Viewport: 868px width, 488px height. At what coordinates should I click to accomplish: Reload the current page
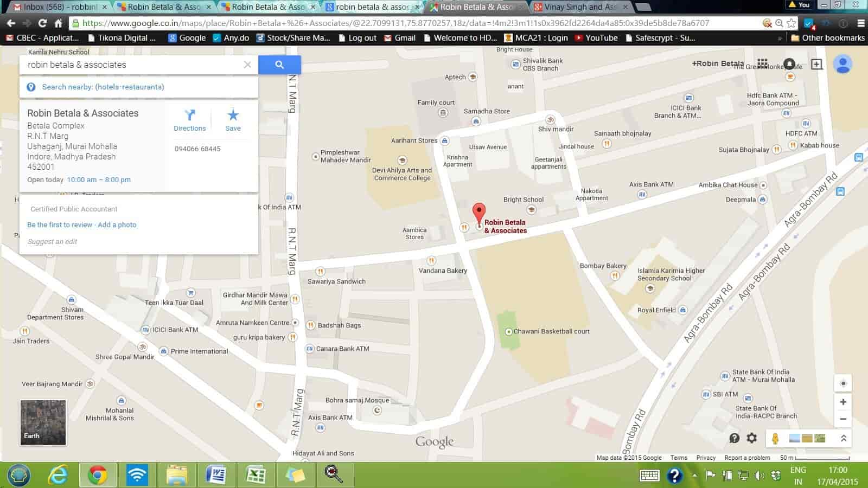42,23
